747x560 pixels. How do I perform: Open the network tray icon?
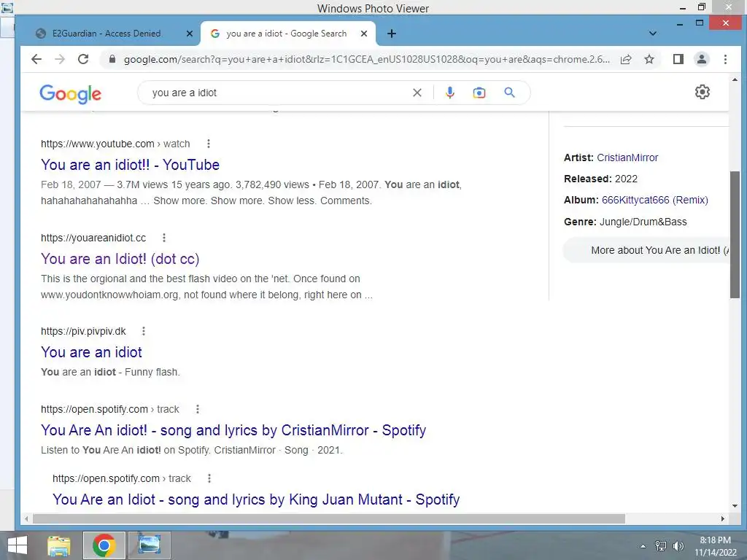pyautogui.click(x=660, y=546)
